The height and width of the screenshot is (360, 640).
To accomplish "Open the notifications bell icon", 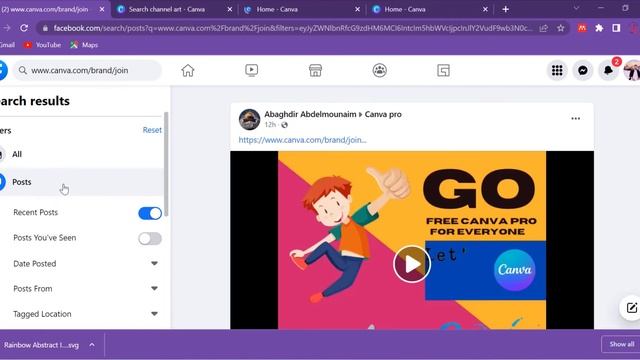I will pyautogui.click(x=608, y=70).
